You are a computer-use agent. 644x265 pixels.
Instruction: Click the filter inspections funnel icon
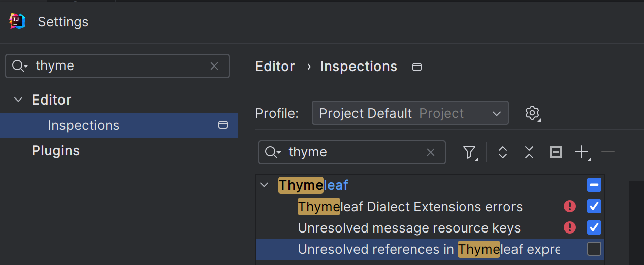(470, 152)
